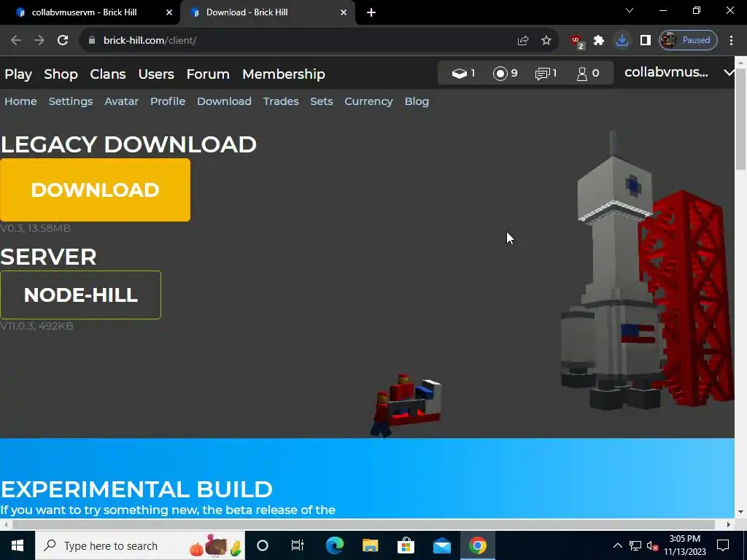Viewport: 747px width, 560px height.
Task: Expand the collabvmus... account dropdown arrow
Action: click(x=729, y=73)
